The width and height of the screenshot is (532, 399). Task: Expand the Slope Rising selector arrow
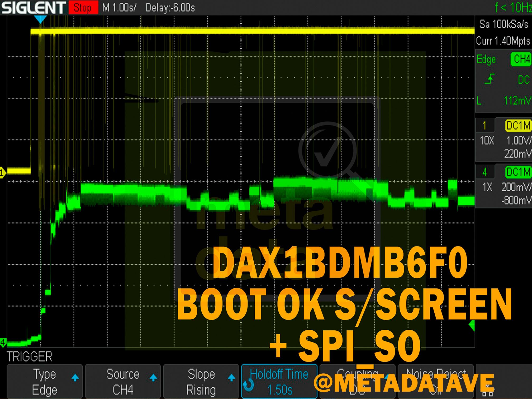(231, 378)
